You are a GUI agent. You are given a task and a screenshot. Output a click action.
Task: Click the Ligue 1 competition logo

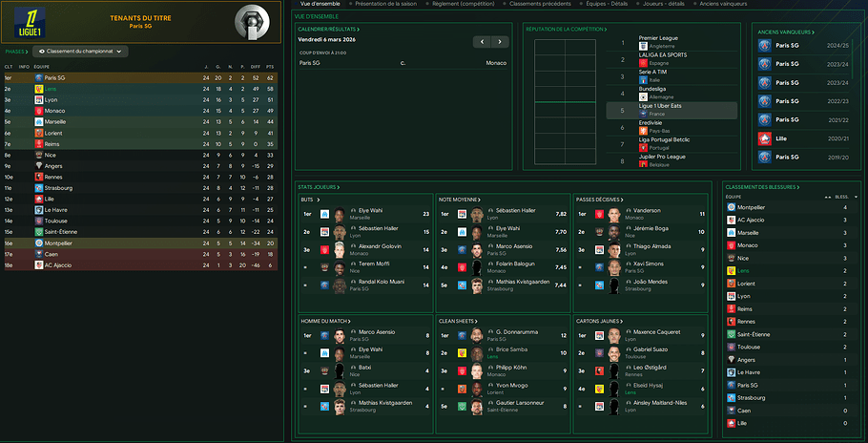[x=30, y=22]
